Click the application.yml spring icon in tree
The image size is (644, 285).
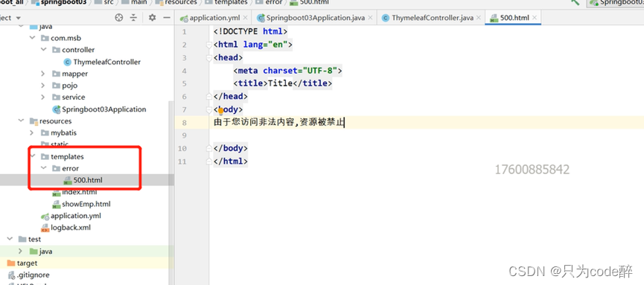click(45, 216)
